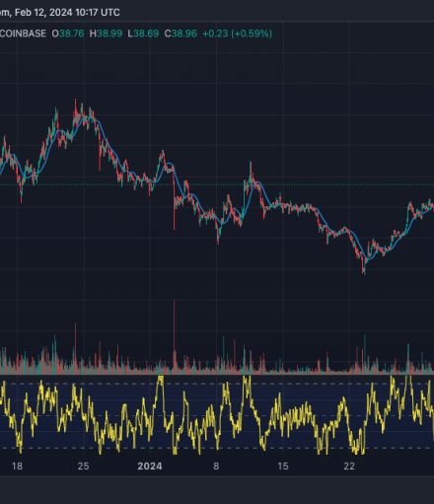434x504 pixels.
Task: Select the open price value 38.76
Action: [x=71, y=34]
